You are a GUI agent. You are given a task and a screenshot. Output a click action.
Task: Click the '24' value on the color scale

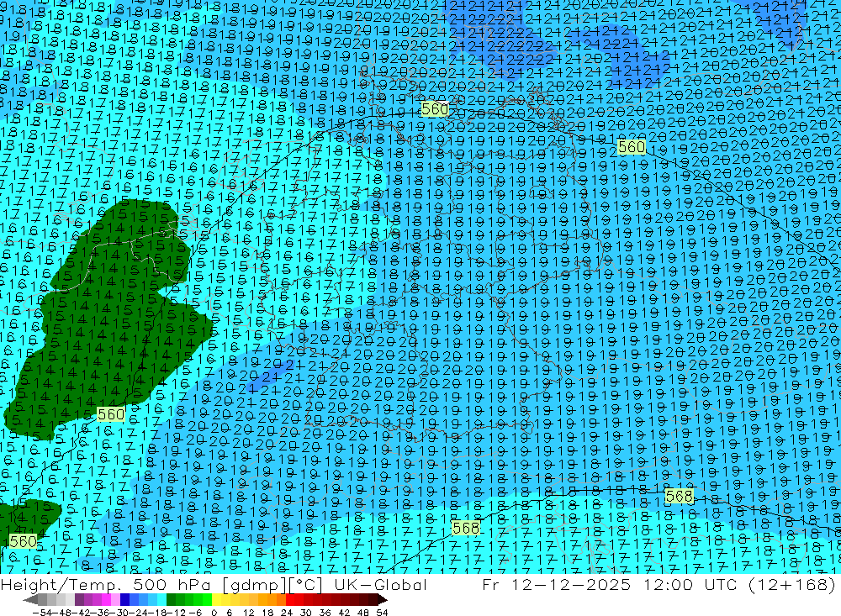(x=287, y=613)
